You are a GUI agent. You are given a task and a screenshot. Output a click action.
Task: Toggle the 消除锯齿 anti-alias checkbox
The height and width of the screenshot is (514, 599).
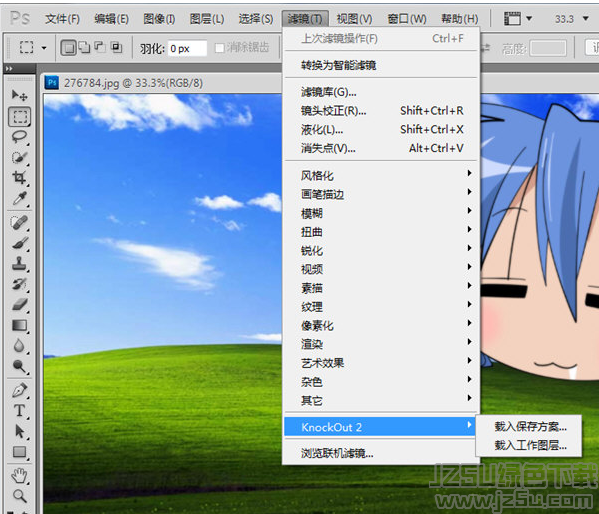coord(220,48)
